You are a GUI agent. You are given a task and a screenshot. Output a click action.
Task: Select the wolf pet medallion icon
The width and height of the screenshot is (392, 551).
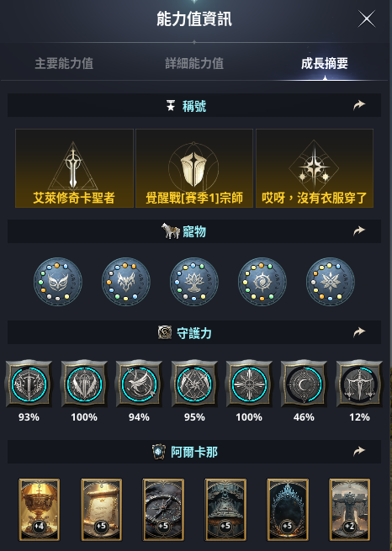point(126,282)
